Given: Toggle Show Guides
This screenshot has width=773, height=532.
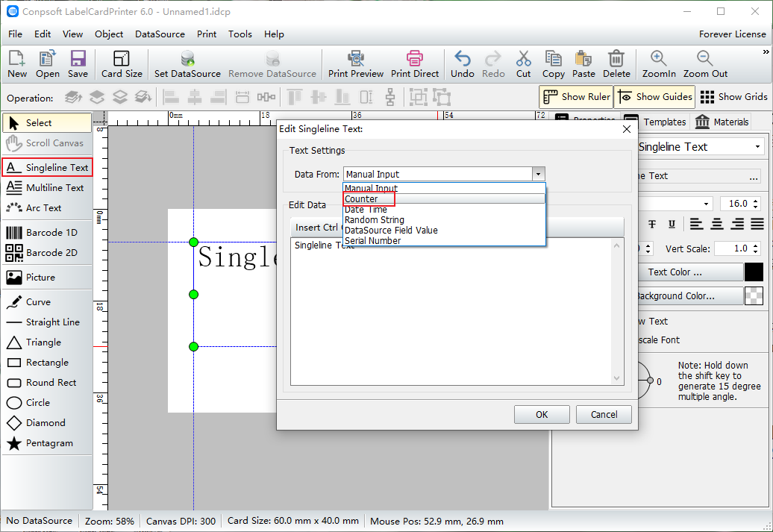Looking at the screenshot, I should click(654, 97).
